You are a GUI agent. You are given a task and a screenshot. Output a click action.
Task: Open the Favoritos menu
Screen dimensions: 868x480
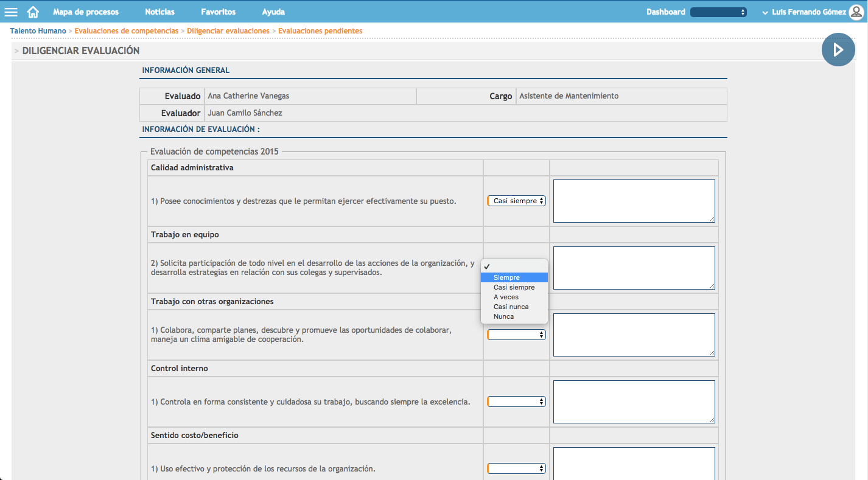(x=218, y=12)
